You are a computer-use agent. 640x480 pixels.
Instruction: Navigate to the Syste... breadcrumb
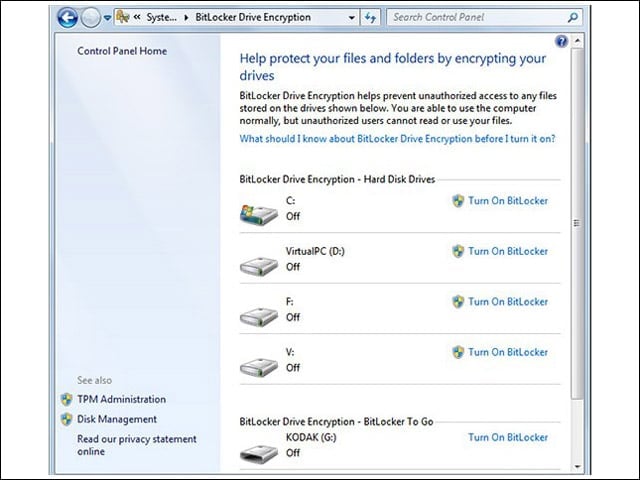[162, 18]
